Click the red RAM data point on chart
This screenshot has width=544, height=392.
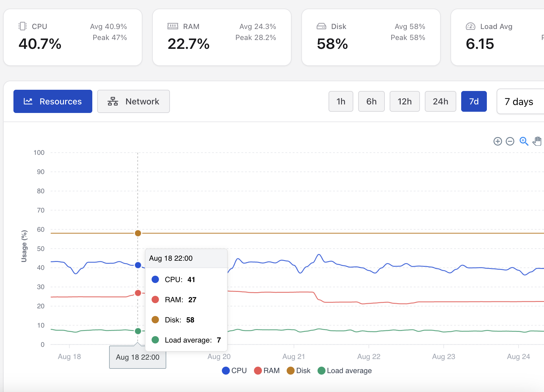point(138,293)
